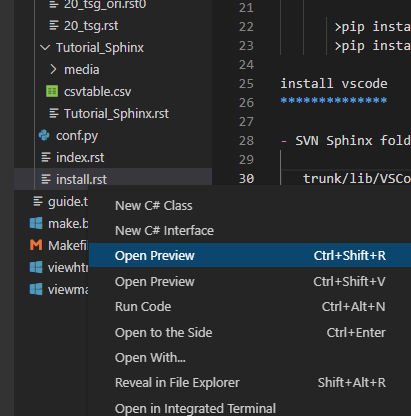Click the Windows icon beside viewma file
This screenshot has height=416, width=411.
pyautogui.click(x=36, y=289)
